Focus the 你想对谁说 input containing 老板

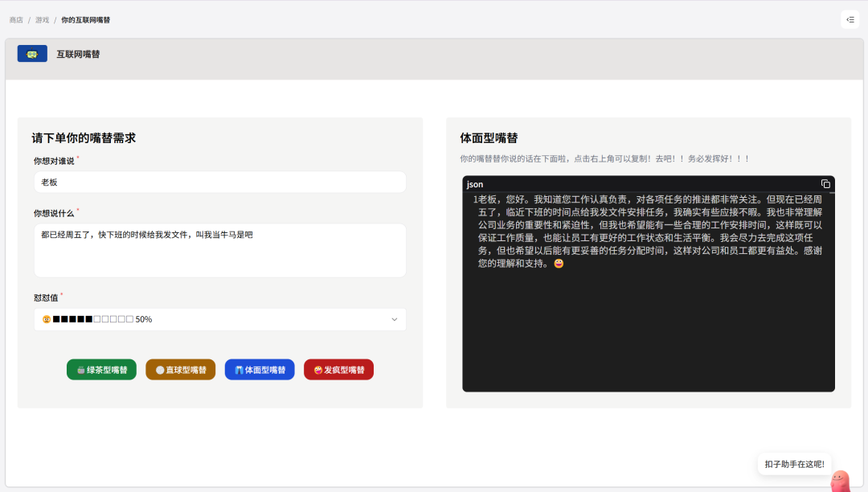220,182
